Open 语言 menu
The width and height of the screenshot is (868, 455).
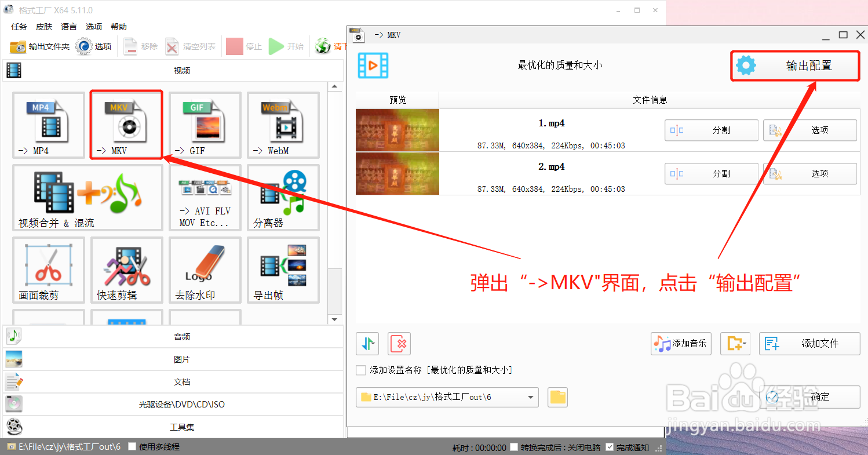pyautogui.click(x=69, y=27)
